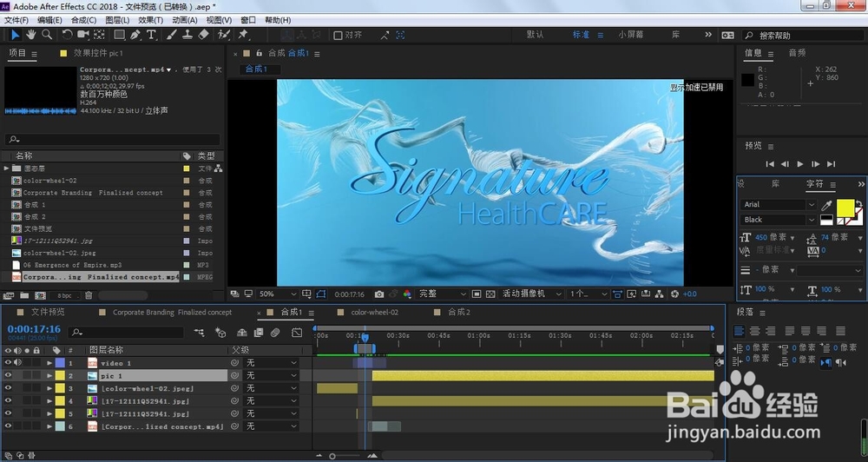
Task: Open the 50% magnification dropdown
Action: tap(278, 294)
